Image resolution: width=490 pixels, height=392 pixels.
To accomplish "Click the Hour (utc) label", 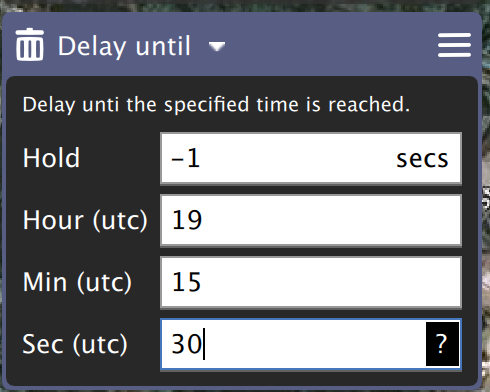I will 85,220.
